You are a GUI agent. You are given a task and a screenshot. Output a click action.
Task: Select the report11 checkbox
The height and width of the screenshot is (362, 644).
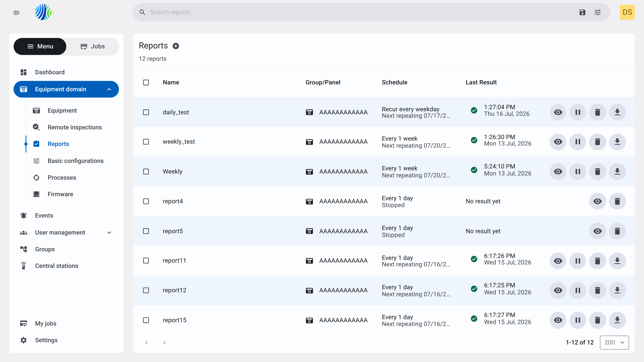(x=146, y=261)
